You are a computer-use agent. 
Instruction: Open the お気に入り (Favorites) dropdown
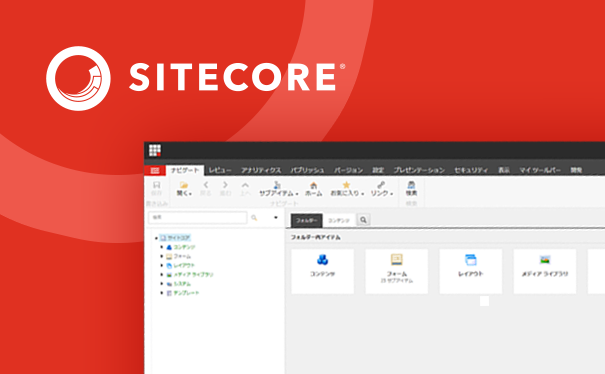tap(346, 189)
